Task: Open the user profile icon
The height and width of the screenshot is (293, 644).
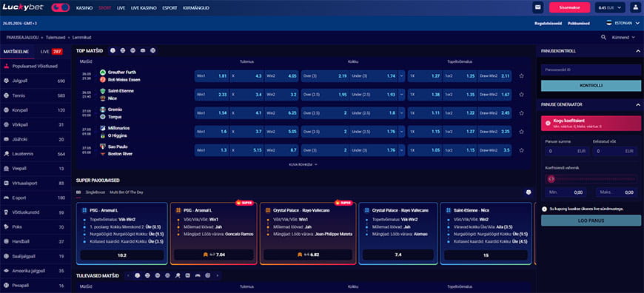Action: [x=635, y=7]
